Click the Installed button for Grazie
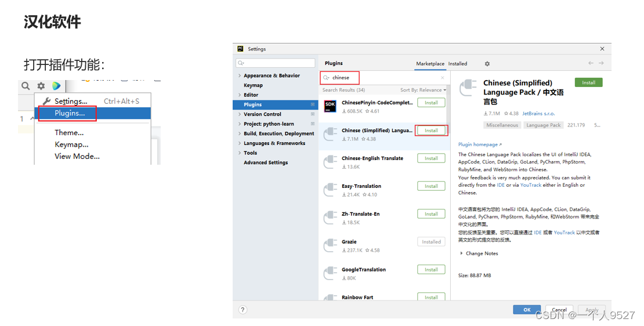This screenshot has height=326, width=644. pyautogui.click(x=431, y=242)
